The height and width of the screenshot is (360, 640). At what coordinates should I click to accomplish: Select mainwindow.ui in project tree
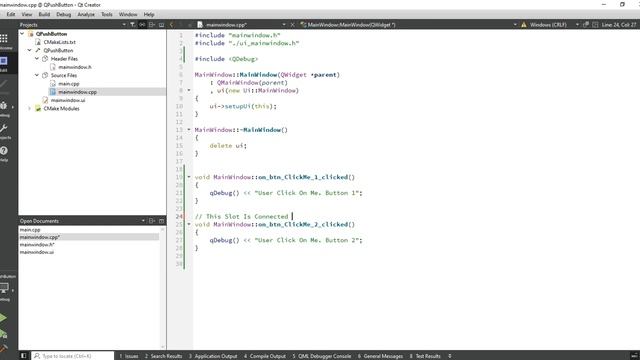coord(68,100)
